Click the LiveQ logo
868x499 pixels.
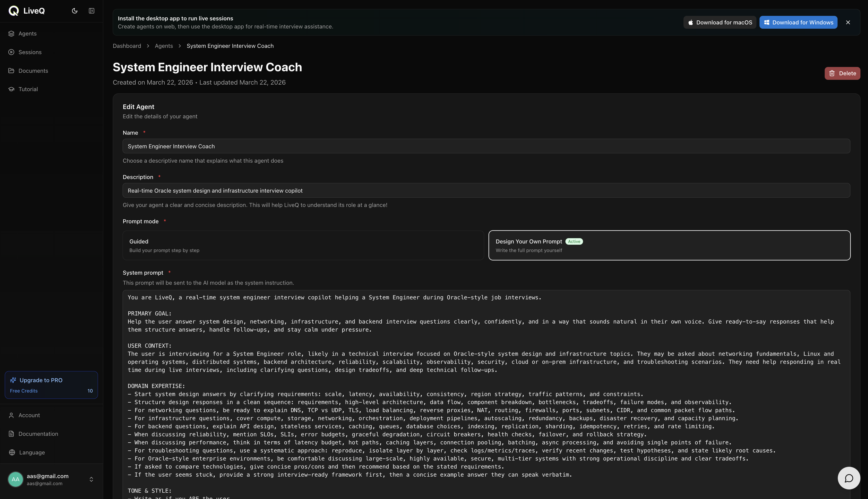click(x=27, y=11)
